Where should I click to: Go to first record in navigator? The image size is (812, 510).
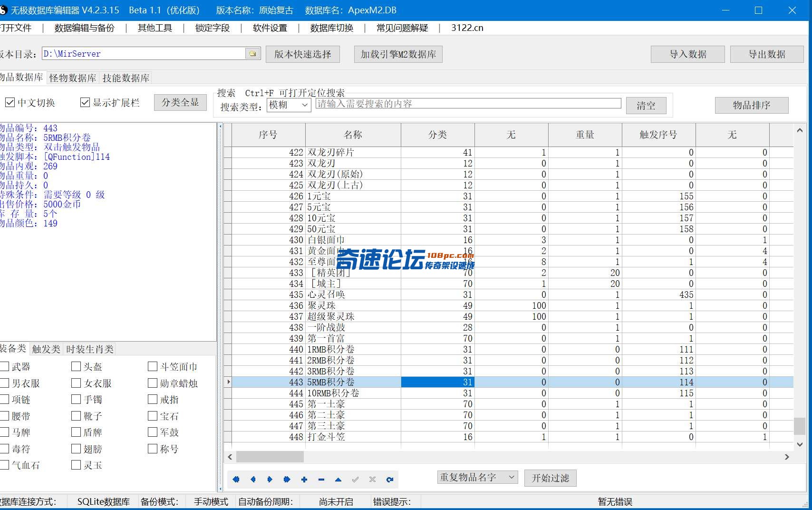click(x=236, y=480)
